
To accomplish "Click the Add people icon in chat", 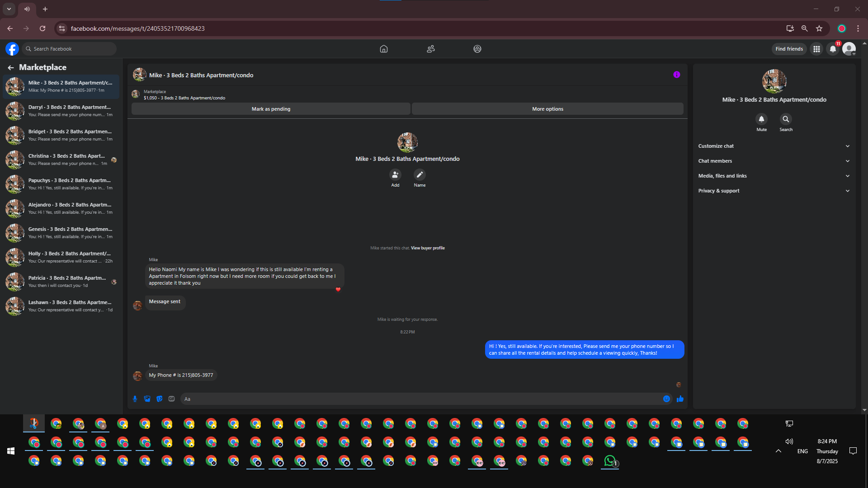I will point(395,175).
